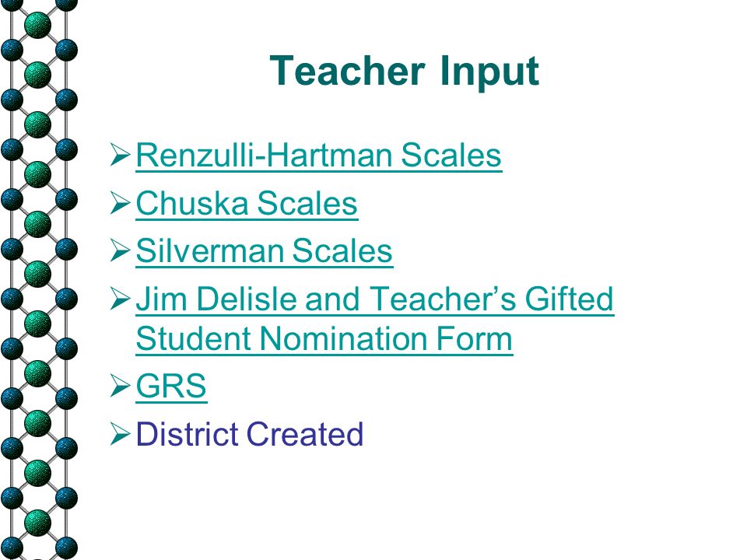This screenshot has height=560, width=747.
Task: Click arrow bullet beside Chuska Scales
Action: (x=120, y=202)
